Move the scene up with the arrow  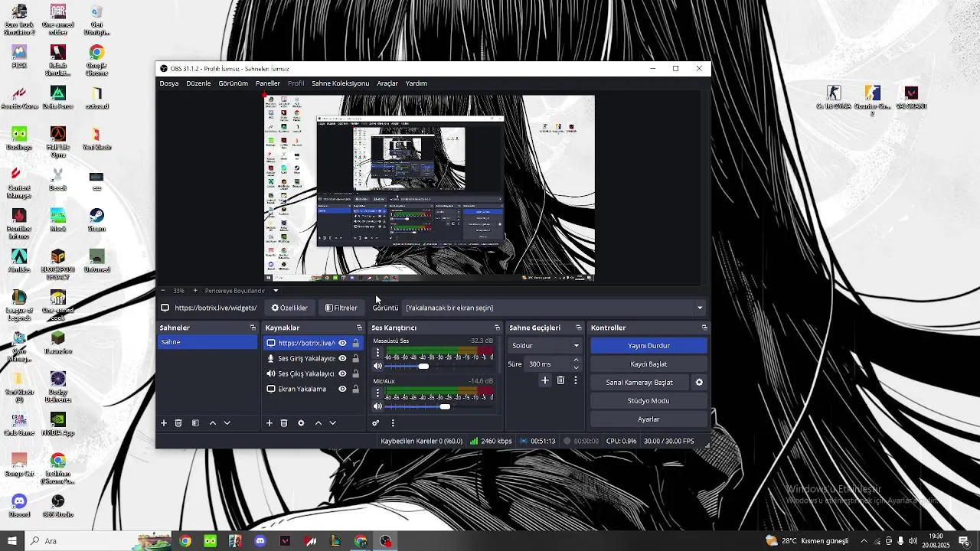(x=213, y=423)
